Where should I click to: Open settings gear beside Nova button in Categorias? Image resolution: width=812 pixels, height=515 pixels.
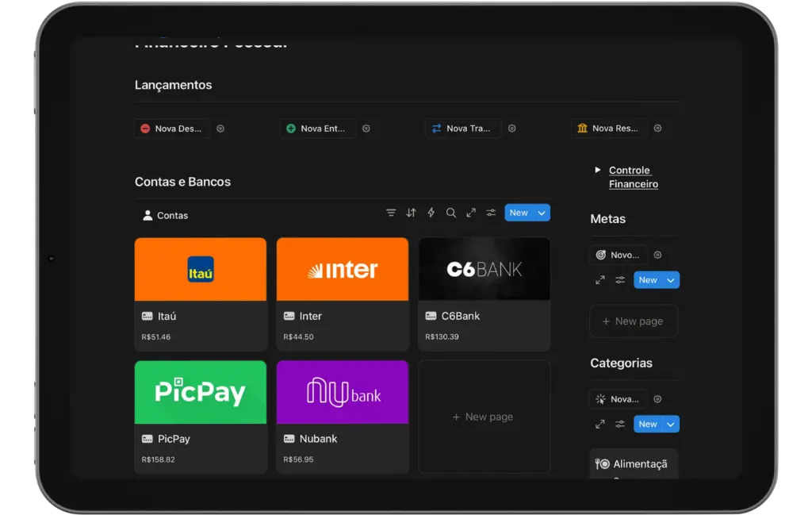point(657,399)
